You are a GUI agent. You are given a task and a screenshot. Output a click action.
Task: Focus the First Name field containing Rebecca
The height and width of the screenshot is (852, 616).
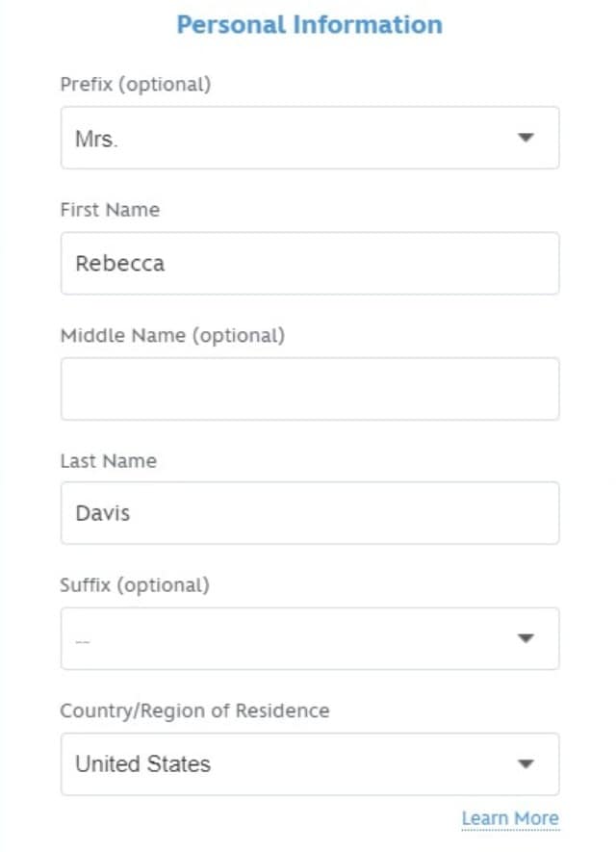pos(309,263)
